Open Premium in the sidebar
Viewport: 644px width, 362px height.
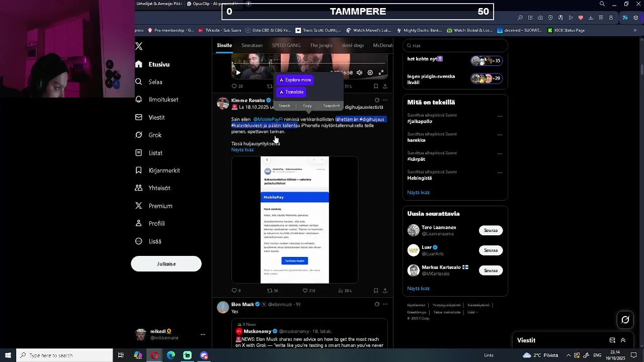click(x=154, y=206)
